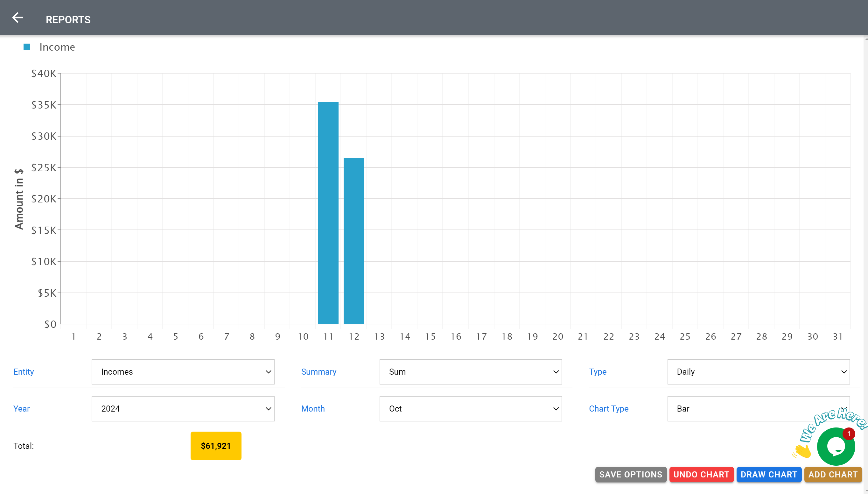The width and height of the screenshot is (868, 494).
Task: Toggle Income legend visibility
Action: pyautogui.click(x=49, y=47)
